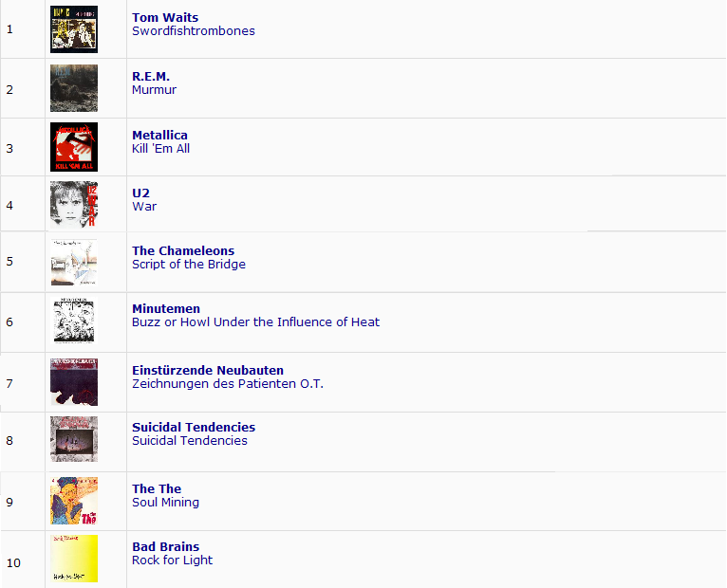Click the Kill 'Em All cover art
727x588 pixels.
point(74,147)
